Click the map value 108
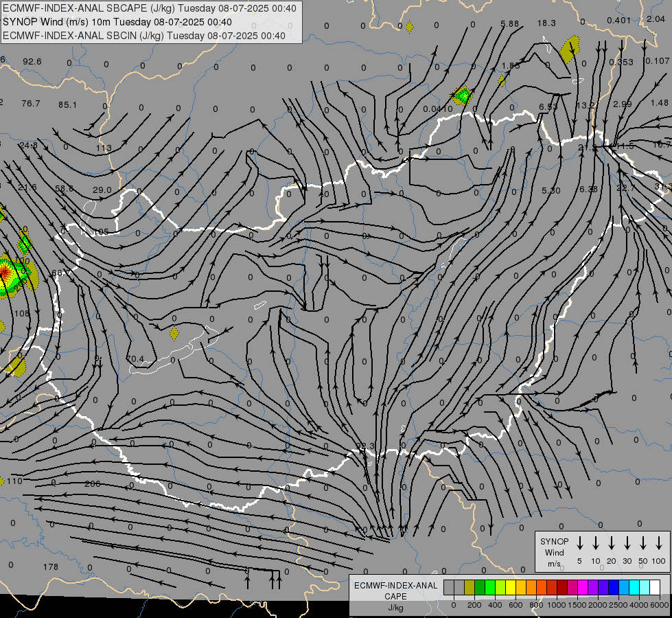This screenshot has height=618, width=672. click(x=21, y=314)
